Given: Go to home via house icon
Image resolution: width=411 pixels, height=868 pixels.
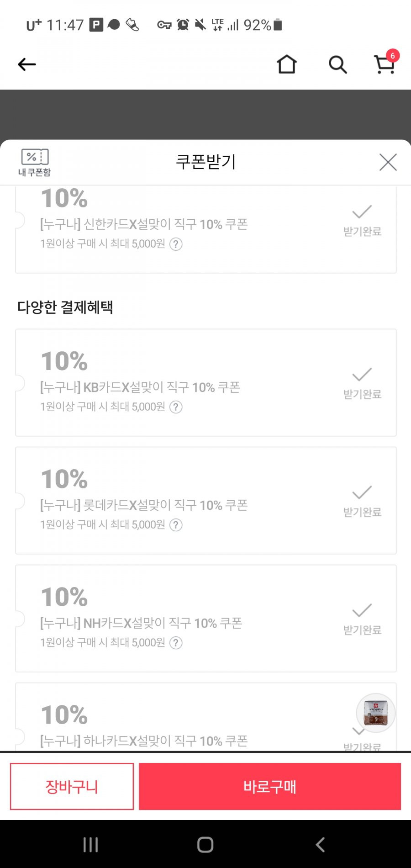Looking at the screenshot, I should pyautogui.click(x=287, y=64).
